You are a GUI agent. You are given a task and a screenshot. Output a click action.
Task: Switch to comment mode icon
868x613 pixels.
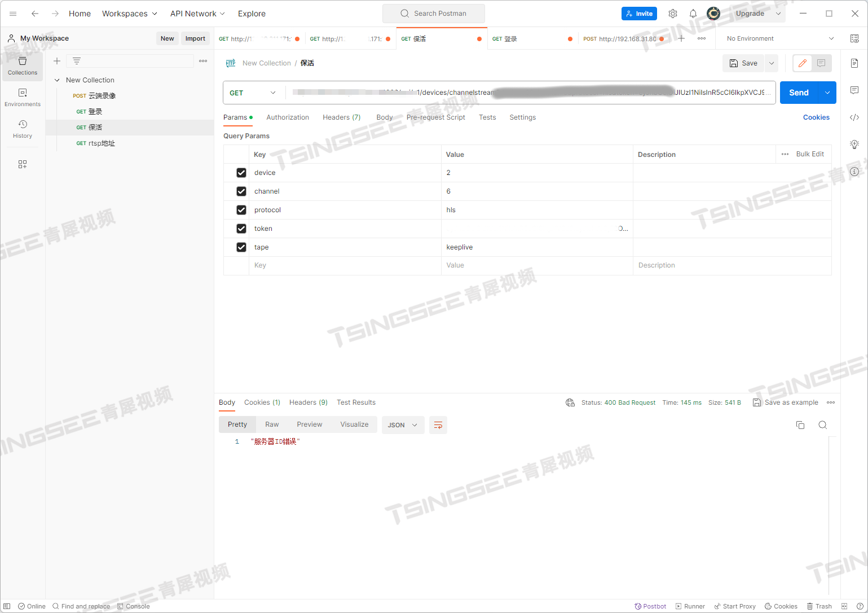(x=821, y=63)
